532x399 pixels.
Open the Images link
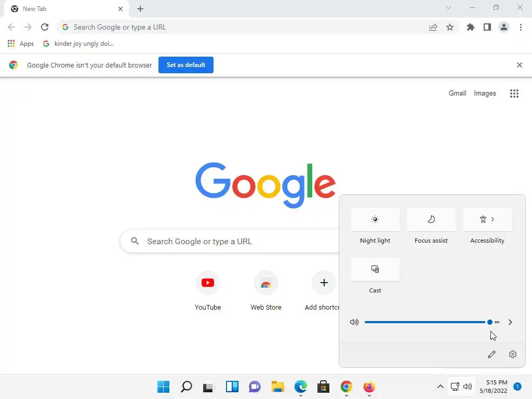click(485, 93)
